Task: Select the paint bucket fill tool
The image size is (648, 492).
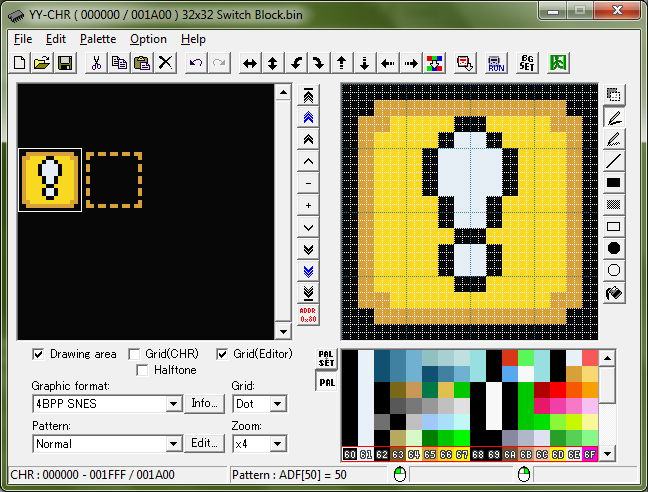Action: click(x=614, y=293)
